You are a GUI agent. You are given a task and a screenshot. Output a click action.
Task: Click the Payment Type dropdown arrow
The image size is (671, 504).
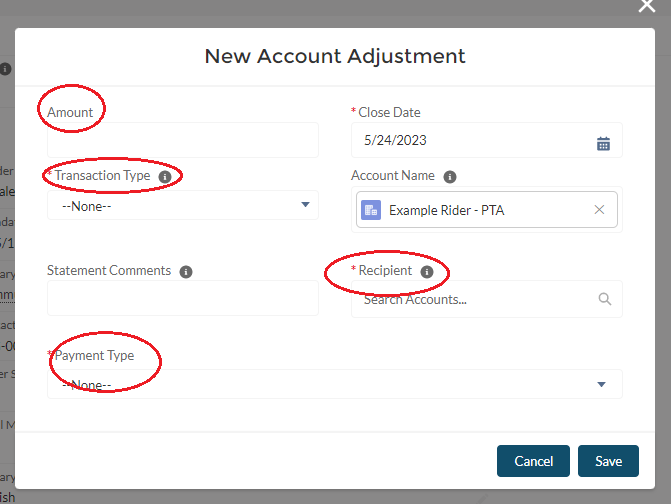(601, 384)
